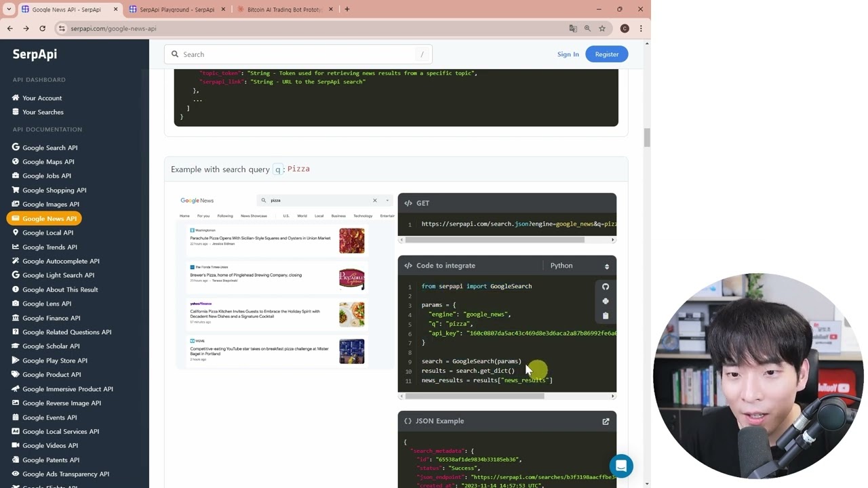This screenshot has height=488, width=868.
Task: Open the chat support widget
Action: pos(621,466)
